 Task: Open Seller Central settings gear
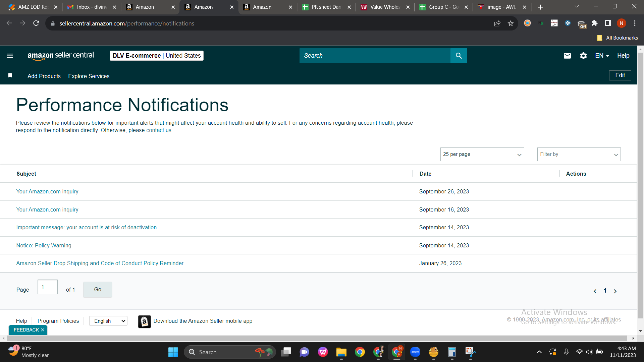click(x=583, y=56)
